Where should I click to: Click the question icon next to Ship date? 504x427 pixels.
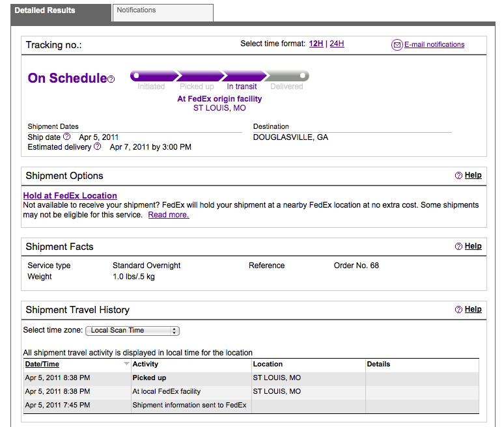pos(66,137)
